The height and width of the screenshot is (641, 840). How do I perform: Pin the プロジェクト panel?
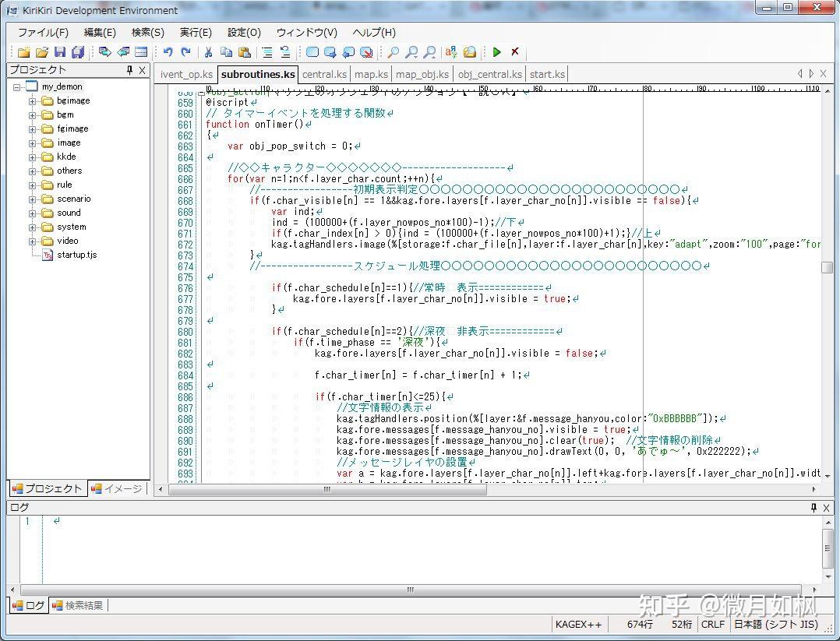click(x=129, y=70)
